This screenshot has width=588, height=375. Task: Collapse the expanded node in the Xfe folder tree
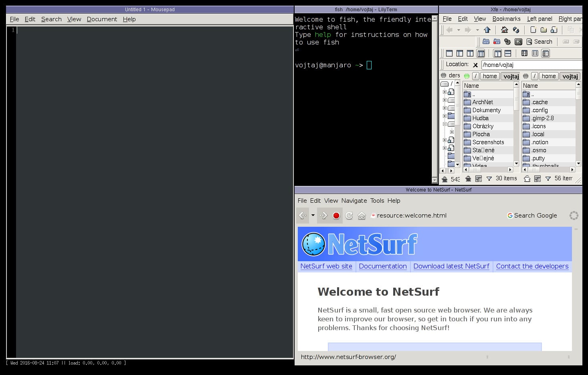(x=445, y=124)
